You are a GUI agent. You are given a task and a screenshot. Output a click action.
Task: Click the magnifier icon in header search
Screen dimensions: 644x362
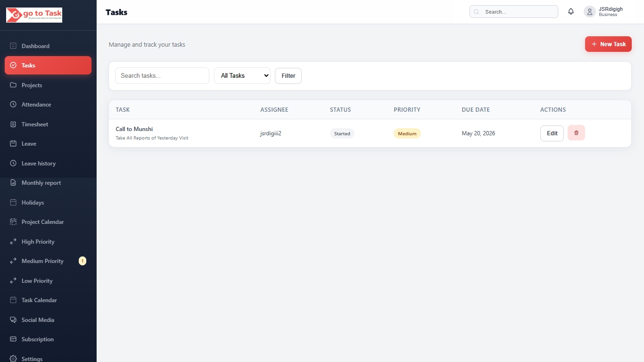477,12
